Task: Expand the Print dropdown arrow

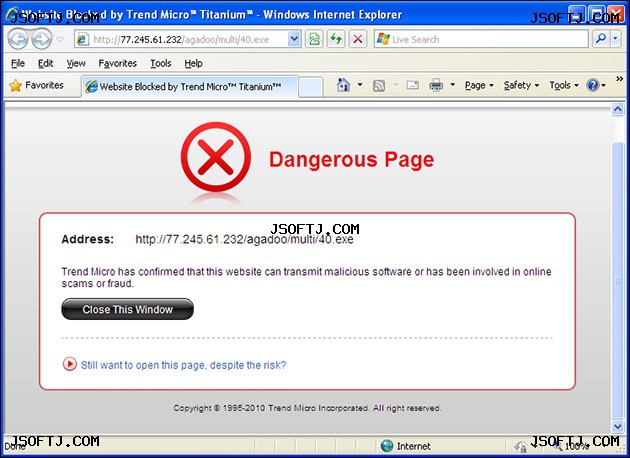Action: click(x=452, y=85)
